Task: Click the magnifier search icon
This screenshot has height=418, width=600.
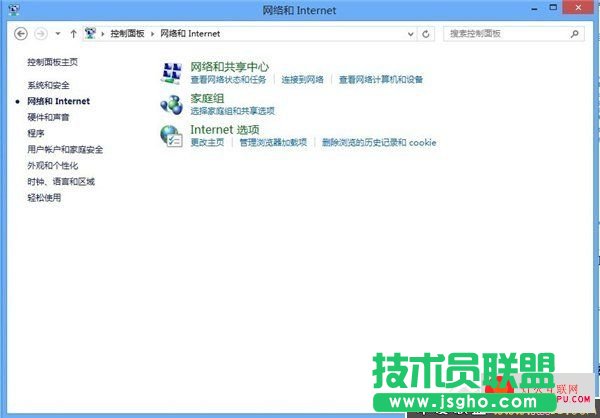Action: pyautogui.click(x=574, y=34)
